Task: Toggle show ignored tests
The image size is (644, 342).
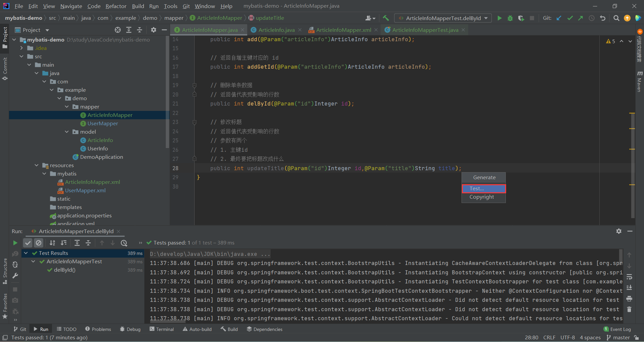Action: tap(39, 243)
